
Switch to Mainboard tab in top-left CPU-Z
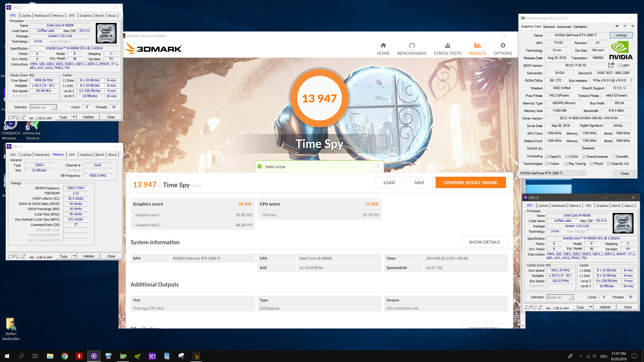tap(42, 15)
